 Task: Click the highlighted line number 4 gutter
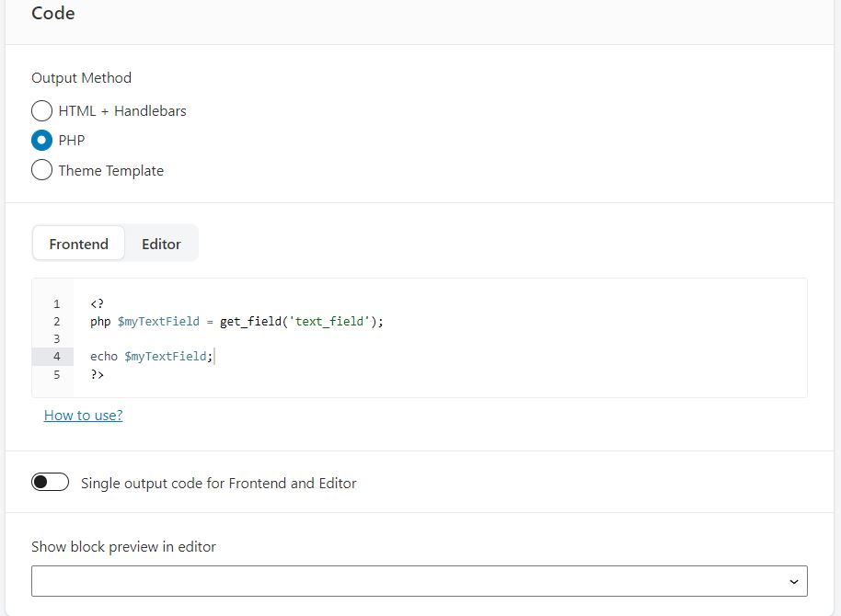[57, 357]
